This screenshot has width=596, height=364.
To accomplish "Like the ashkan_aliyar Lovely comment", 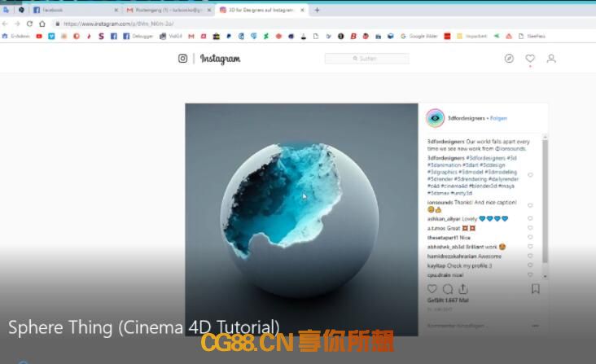I will (x=530, y=218).
